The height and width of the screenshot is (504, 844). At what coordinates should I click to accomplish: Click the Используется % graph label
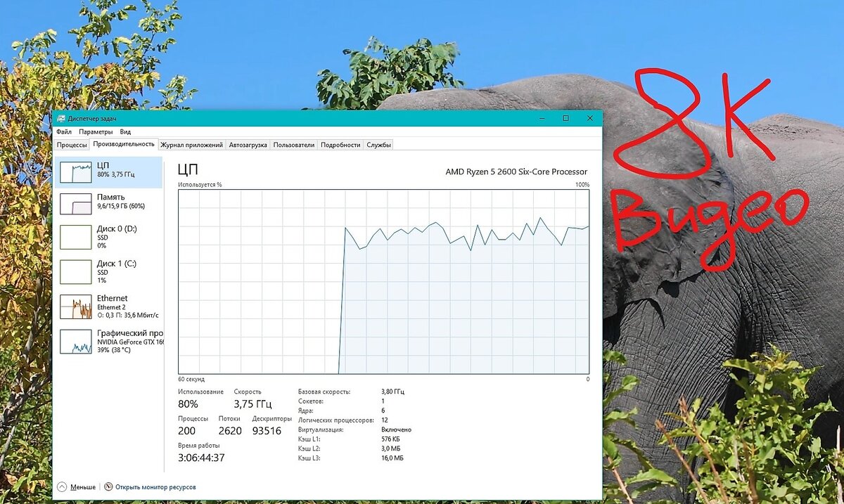[x=200, y=184]
